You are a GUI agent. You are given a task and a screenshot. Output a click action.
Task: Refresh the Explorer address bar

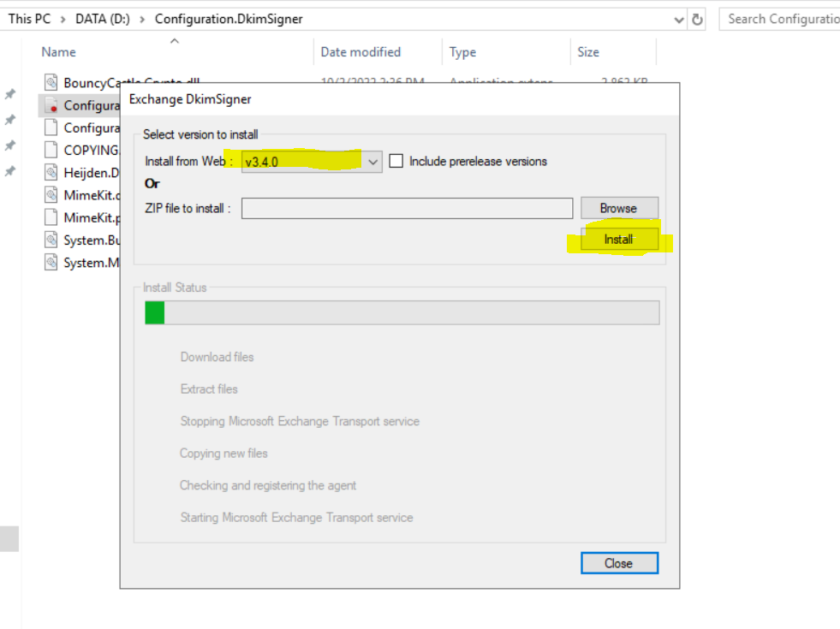click(x=697, y=20)
